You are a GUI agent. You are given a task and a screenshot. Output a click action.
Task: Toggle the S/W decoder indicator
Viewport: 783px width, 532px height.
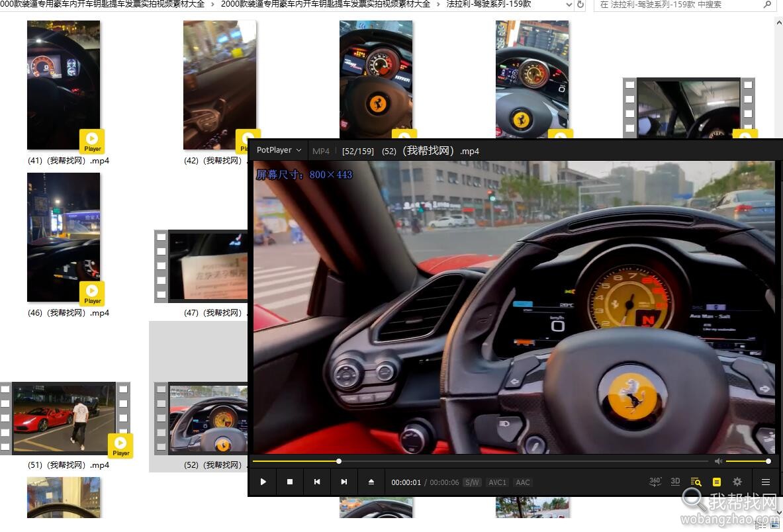click(x=472, y=482)
